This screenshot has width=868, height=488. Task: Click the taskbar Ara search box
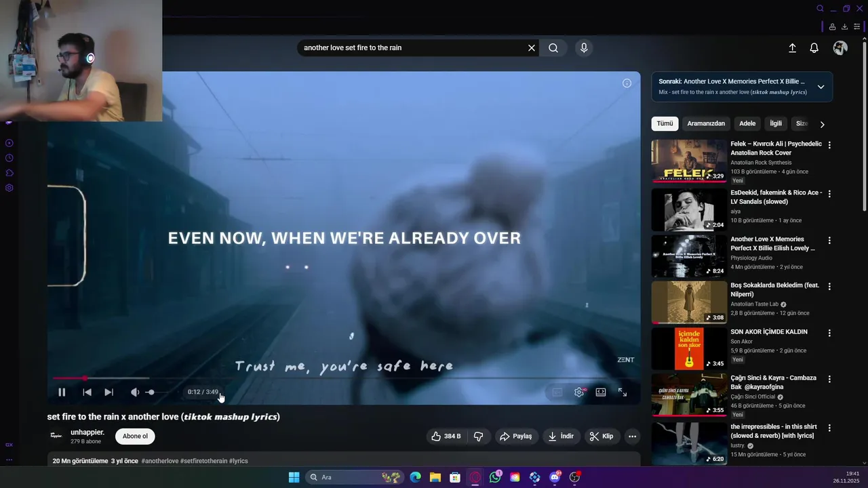(353, 477)
